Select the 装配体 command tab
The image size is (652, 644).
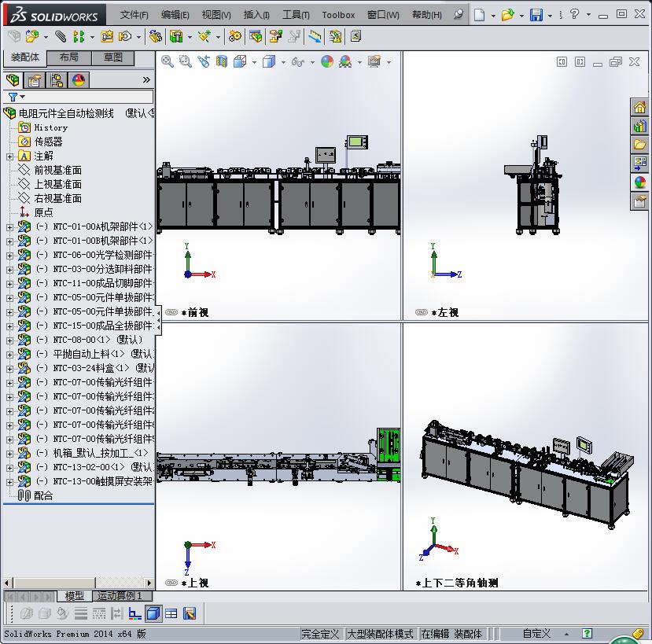(x=25, y=57)
